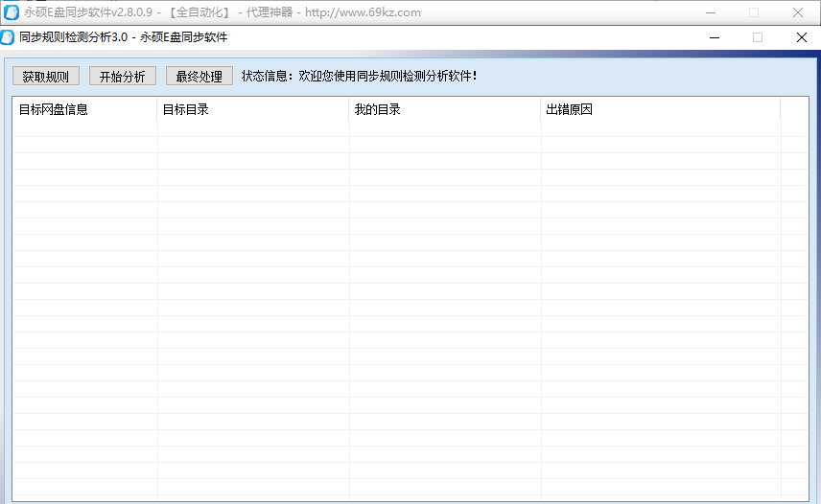Click the 永硕E盘同步软件v2.8.0.9 window's title bar icon
Viewport: 821px width, 504px height.
(12, 12)
